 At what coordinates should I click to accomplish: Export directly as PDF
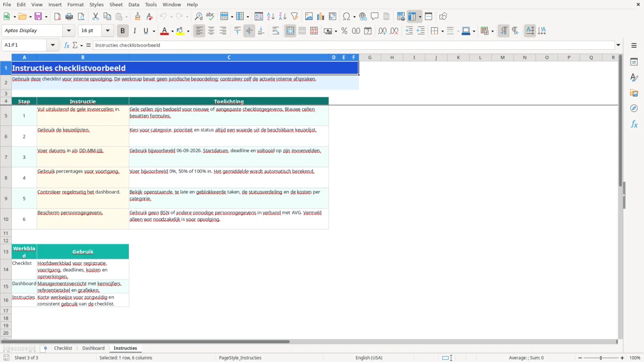[57, 17]
